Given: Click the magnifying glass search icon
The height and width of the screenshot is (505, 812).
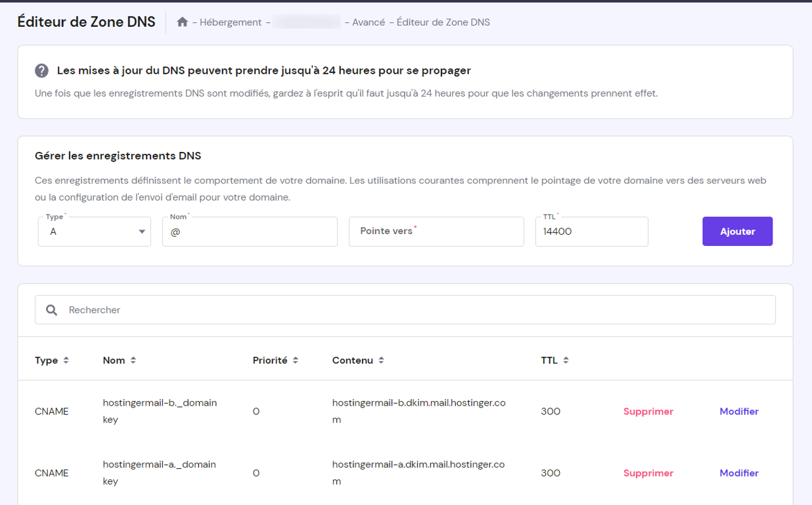Looking at the screenshot, I should pos(51,309).
